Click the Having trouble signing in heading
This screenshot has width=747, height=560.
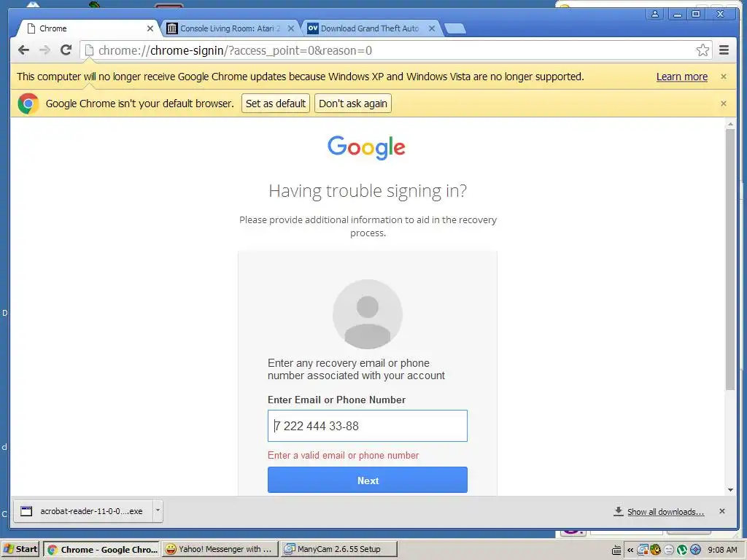368,190
